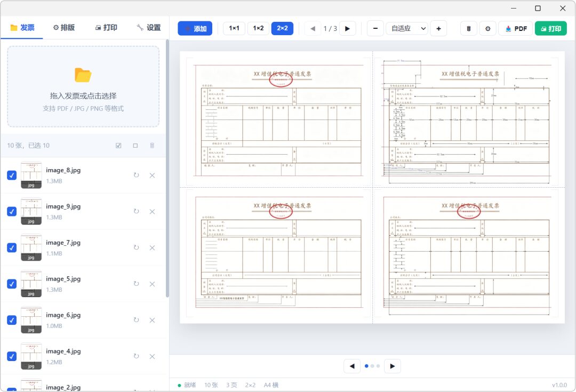Rotate image_5.jpg
The width and height of the screenshot is (576, 392).
click(137, 284)
